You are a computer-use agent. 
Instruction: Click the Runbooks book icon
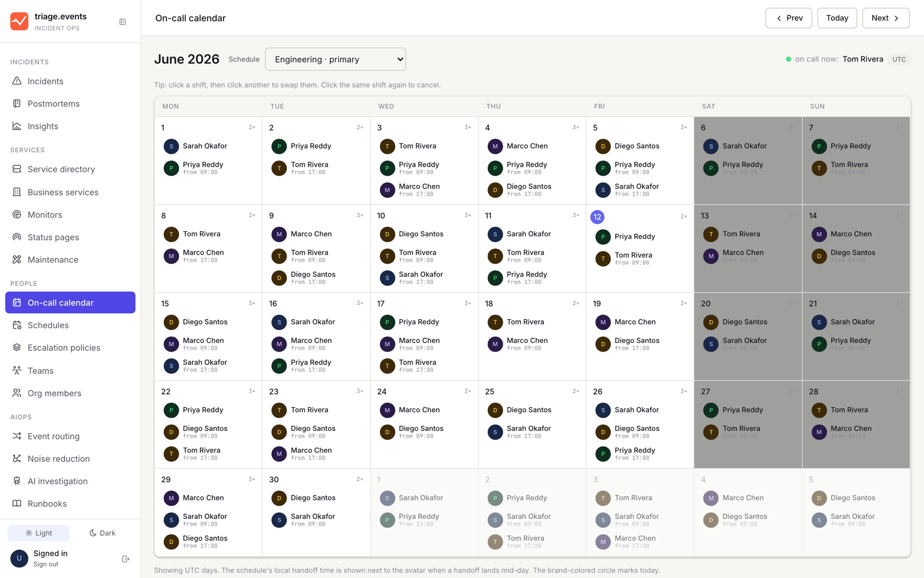tap(17, 503)
